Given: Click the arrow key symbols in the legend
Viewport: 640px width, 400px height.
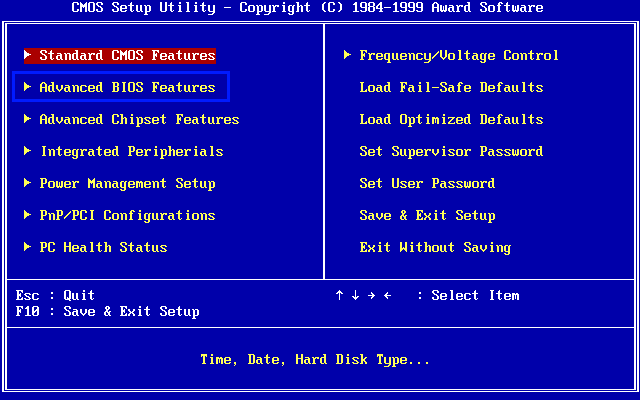Looking at the screenshot, I should point(363,295).
